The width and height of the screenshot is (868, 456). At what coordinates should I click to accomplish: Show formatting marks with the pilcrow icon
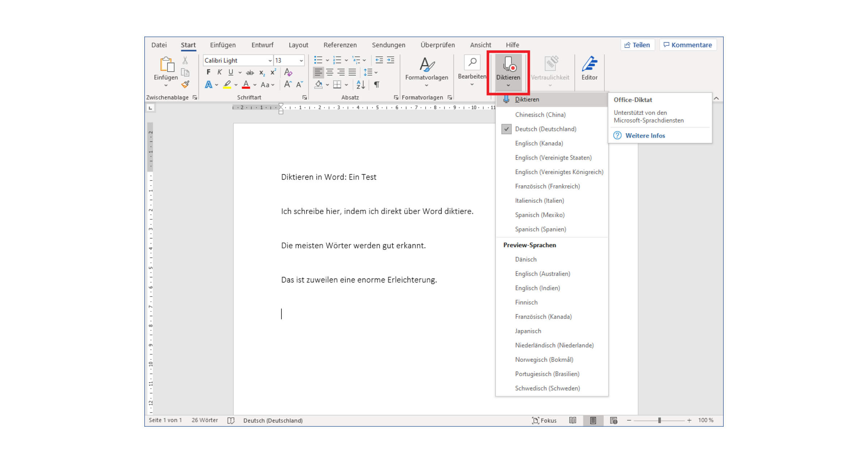tap(376, 84)
